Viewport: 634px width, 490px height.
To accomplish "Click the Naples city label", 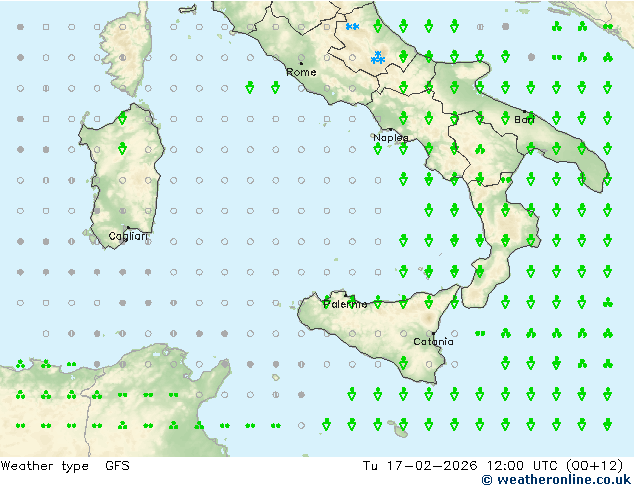I will 391,138.
